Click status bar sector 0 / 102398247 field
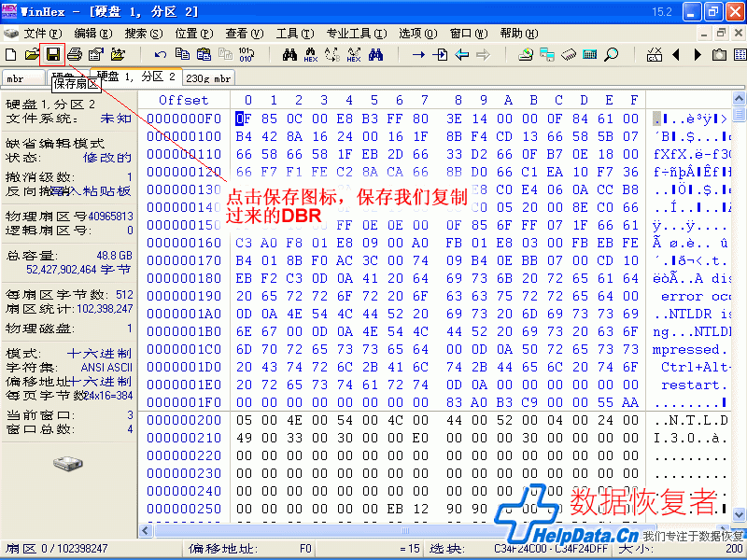 click(92, 549)
